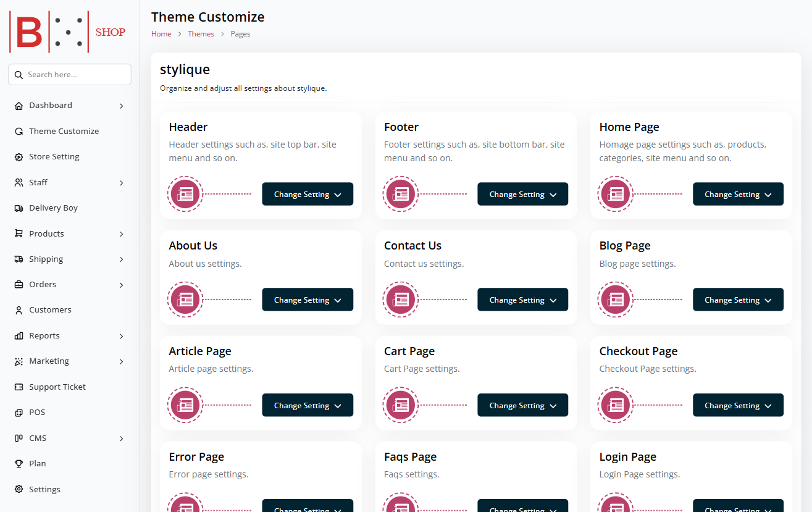Expand the CMS submenu chevron
The image size is (812, 512).
(122, 438)
